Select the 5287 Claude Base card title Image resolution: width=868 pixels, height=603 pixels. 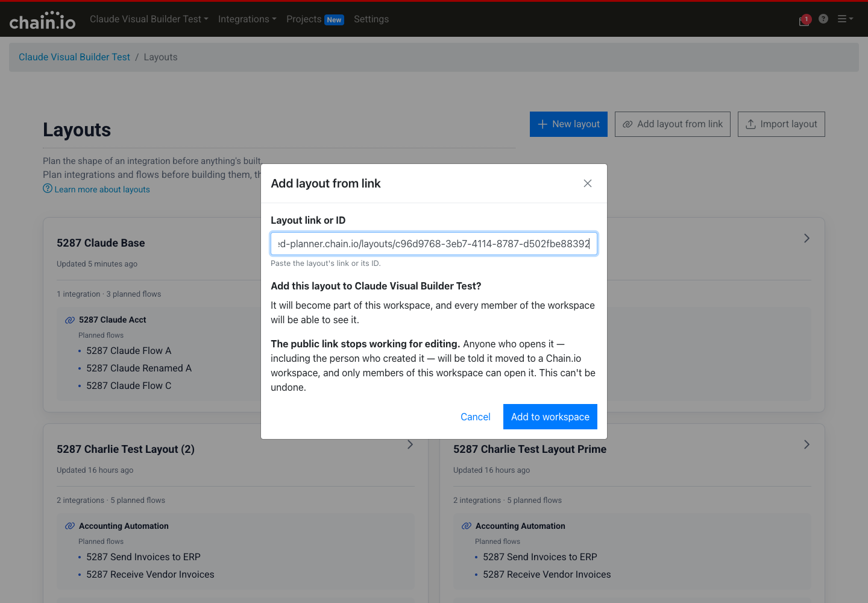(x=101, y=243)
